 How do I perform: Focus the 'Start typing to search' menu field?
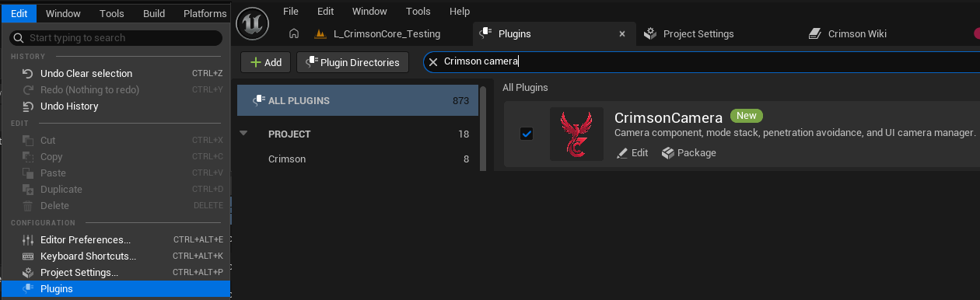pos(116,37)
